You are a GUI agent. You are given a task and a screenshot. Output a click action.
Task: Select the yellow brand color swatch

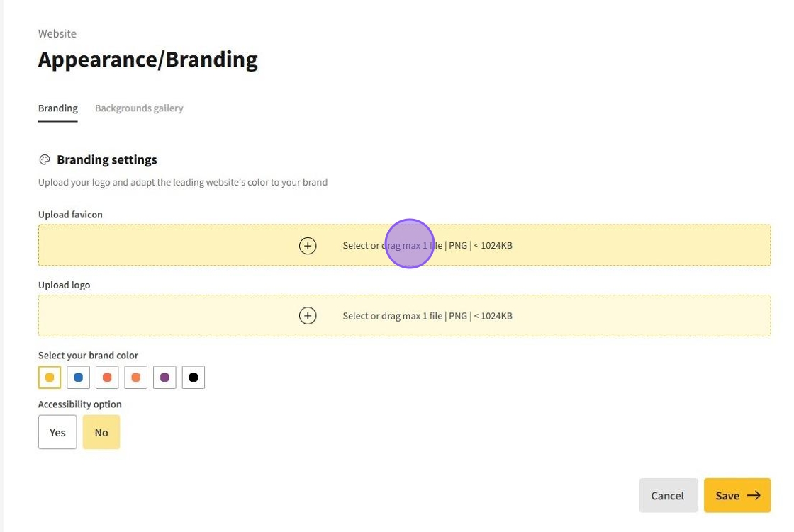[50, 378]
